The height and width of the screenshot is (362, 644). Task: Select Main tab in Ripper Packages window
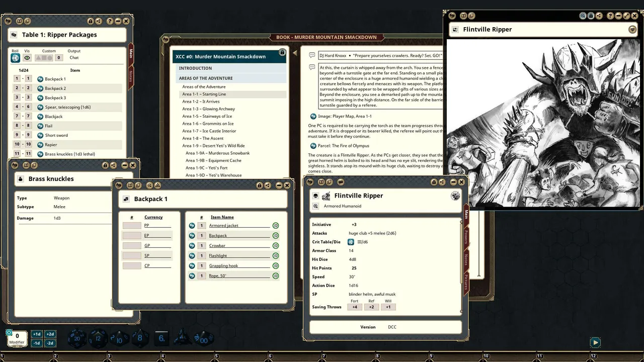[130, 53]
